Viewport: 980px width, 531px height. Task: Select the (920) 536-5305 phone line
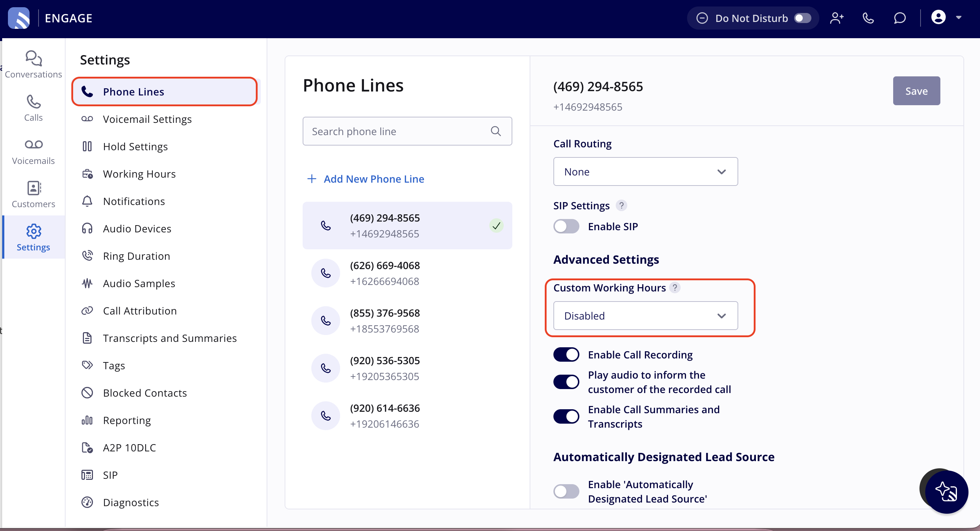(407, 368)
